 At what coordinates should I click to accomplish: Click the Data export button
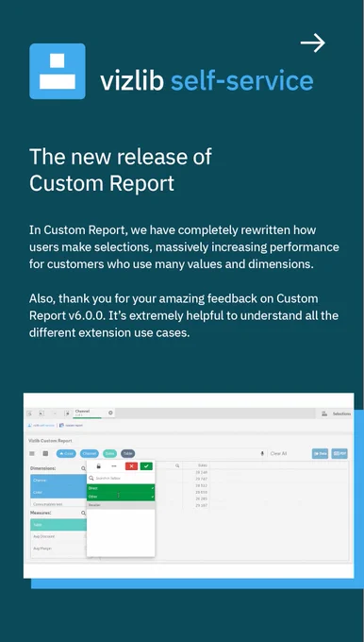tap(320, 454)
